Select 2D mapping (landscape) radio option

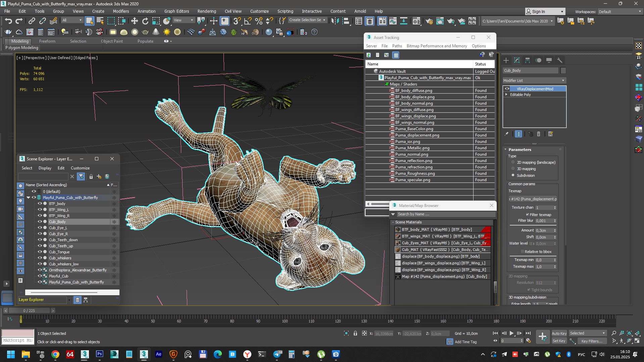coord(513,162)
